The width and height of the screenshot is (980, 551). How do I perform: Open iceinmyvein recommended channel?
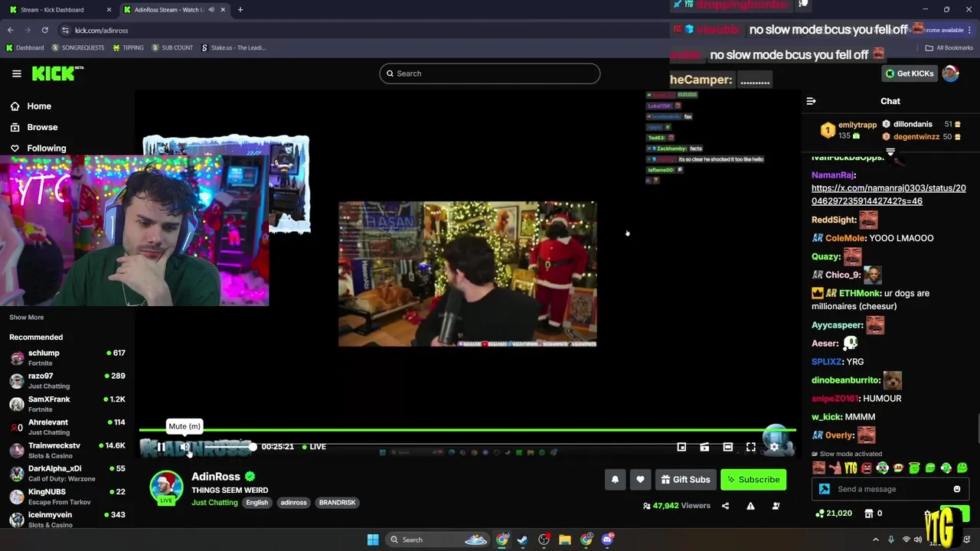tap(67, 519)
